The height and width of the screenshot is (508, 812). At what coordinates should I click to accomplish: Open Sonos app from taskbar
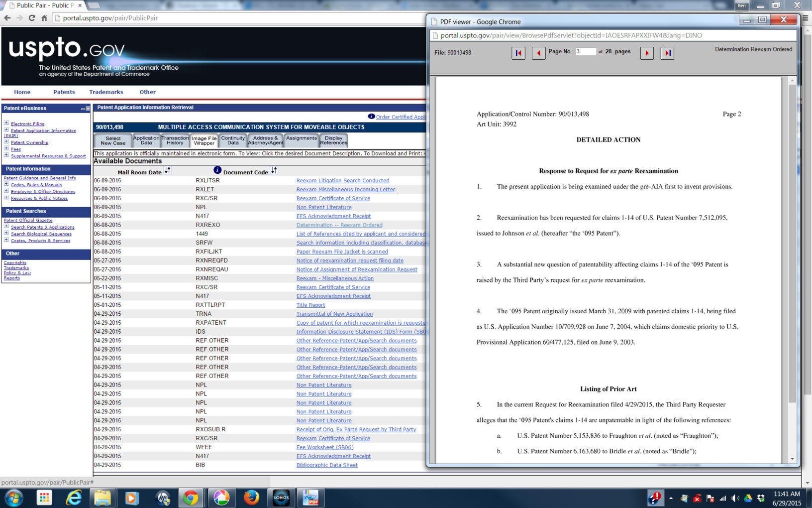coord(281,498)
